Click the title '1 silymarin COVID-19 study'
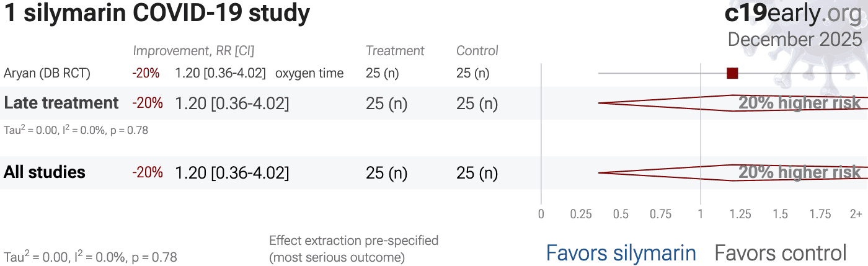The height and width of the screenshot is (266, 868). [157, 14]
